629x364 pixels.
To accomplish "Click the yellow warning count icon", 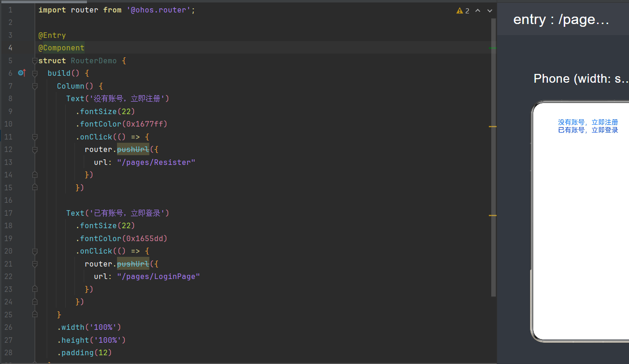I will pyautogui.click(x=460, y=11).
